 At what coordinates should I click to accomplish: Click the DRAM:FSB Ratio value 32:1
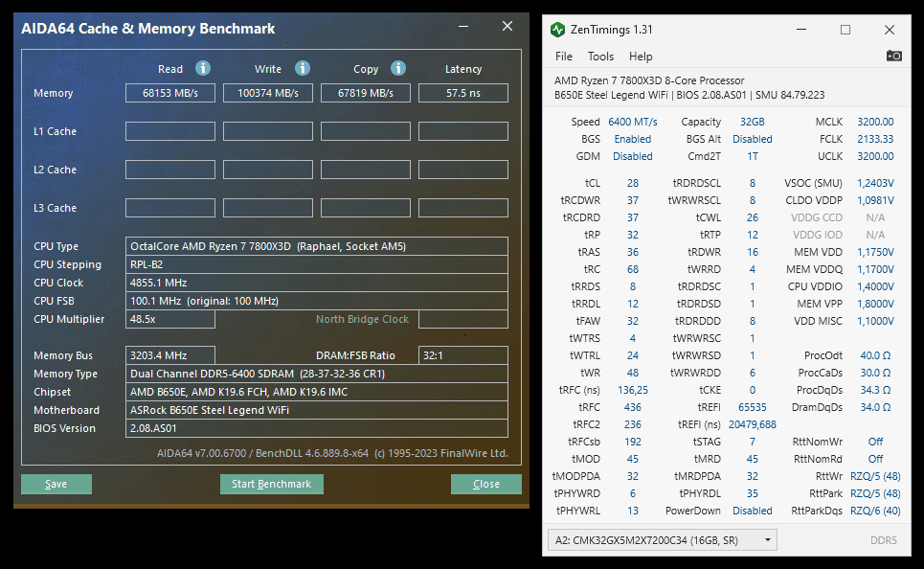click(x=463, y=355)
